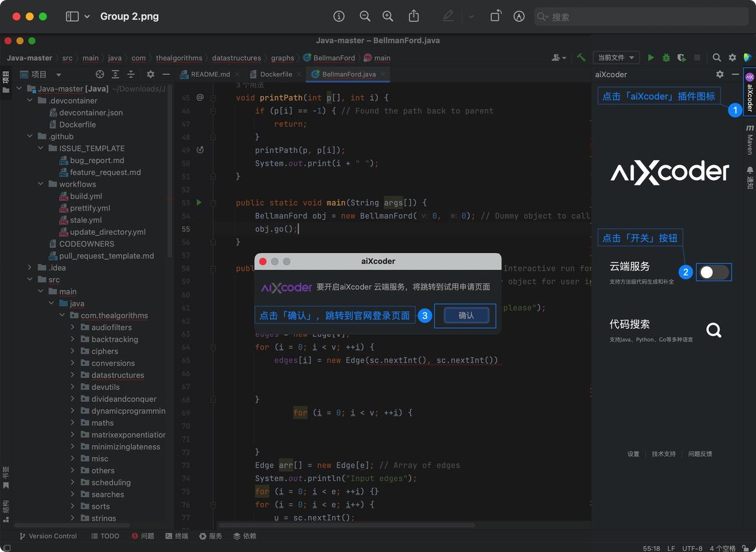Expand the .idea folder in project tree
The image size is (756, 552).
(30, 267)
